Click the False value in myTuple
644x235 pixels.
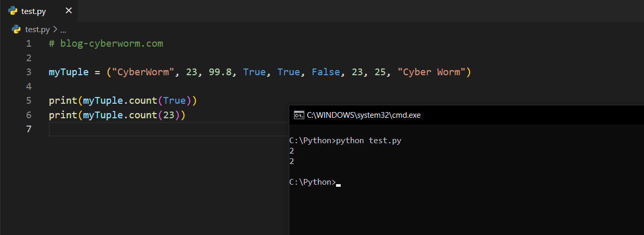(x=326, y=72)
